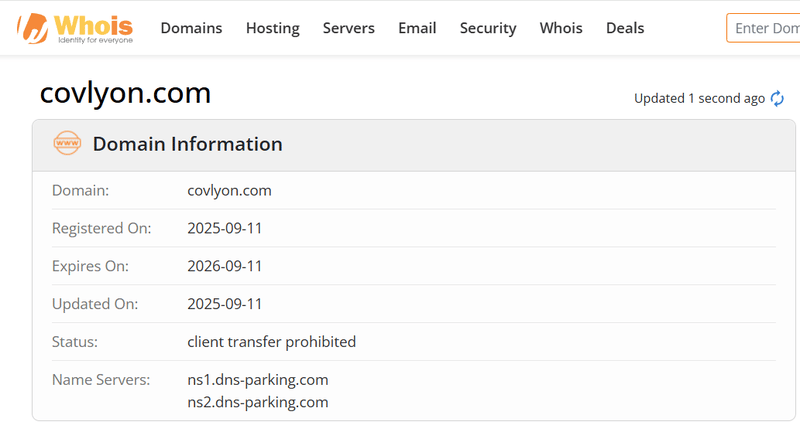Screen dimensions: 800x432
Task: Refresh the whois record using the refresh icon
Action: coord(777,98)
